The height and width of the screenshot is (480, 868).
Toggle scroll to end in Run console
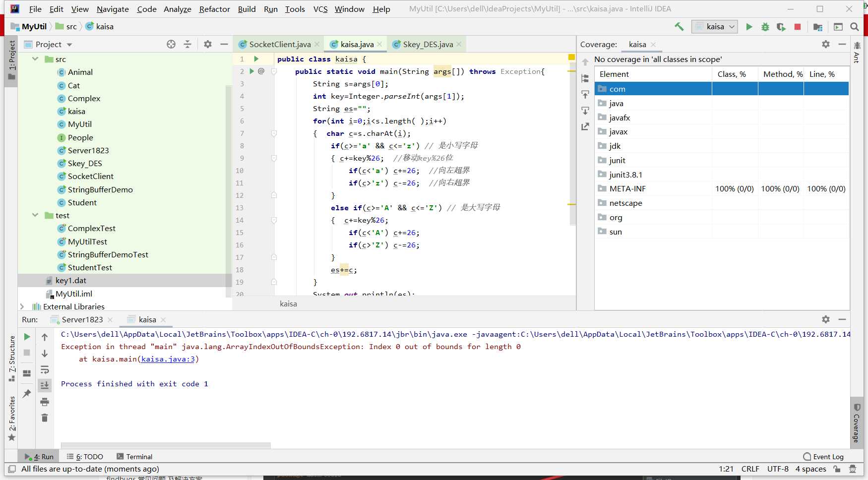click(45, 385)
